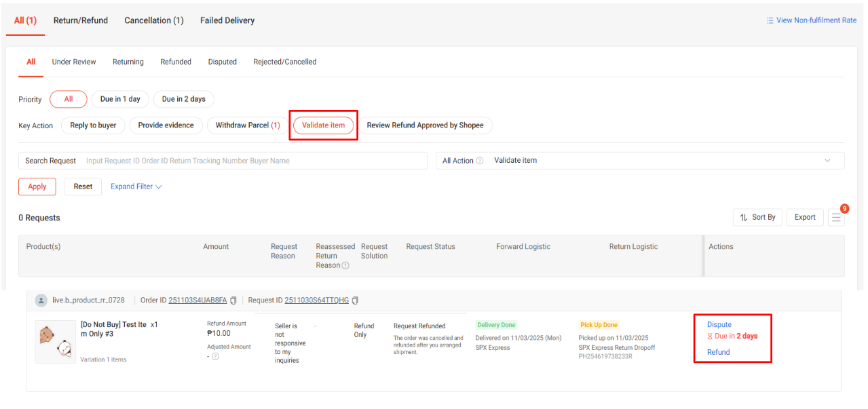Viewport: 868px width, 409px height.
Task: Switch to the Cancellation (1) tab
Action: (x=154, y=20)
